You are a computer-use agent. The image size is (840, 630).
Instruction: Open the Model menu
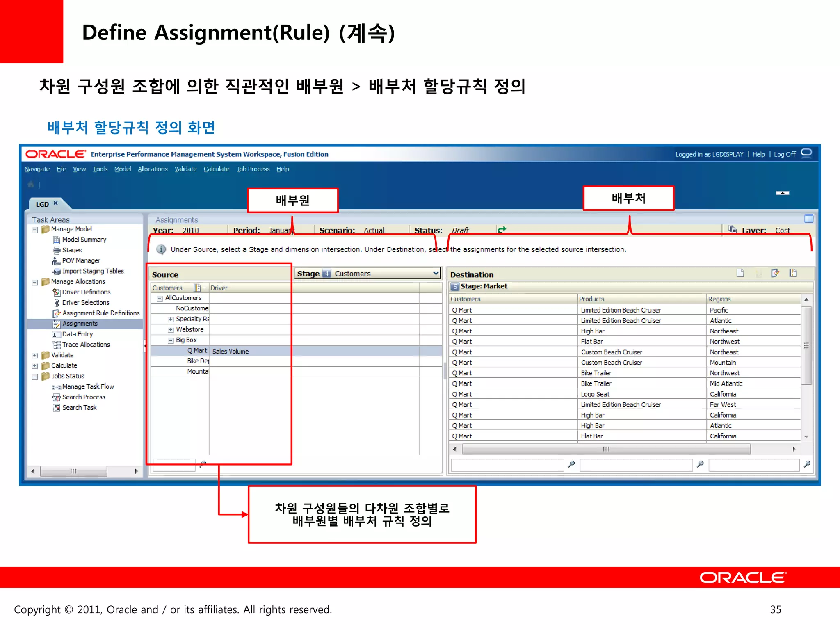(123, 169)
